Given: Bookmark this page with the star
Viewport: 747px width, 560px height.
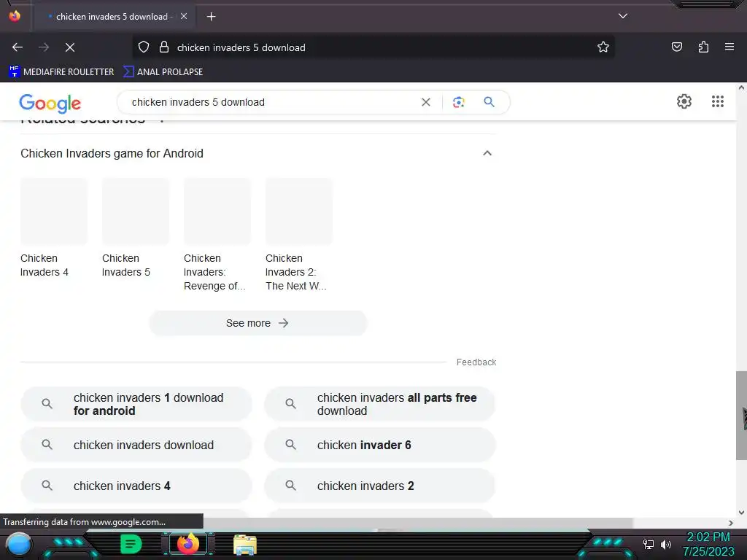Looking at the screenshot, I should 603,47.
